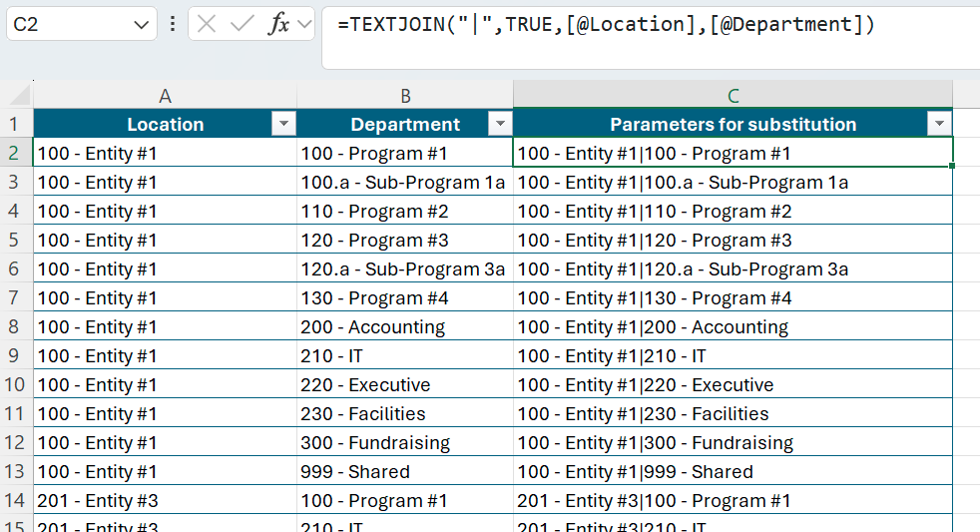
Task: Click the Enter checkmark icon in formula bar
Action: point(242,24)
